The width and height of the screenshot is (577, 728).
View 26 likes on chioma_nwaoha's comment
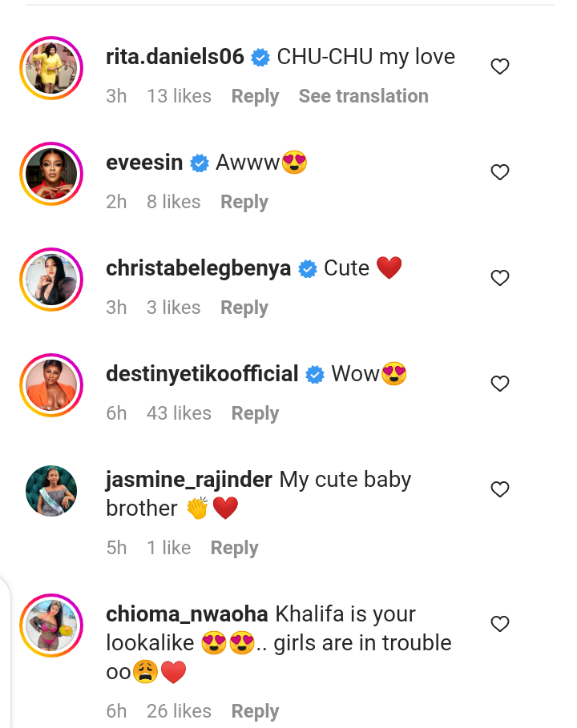click(x=179, y=711)
